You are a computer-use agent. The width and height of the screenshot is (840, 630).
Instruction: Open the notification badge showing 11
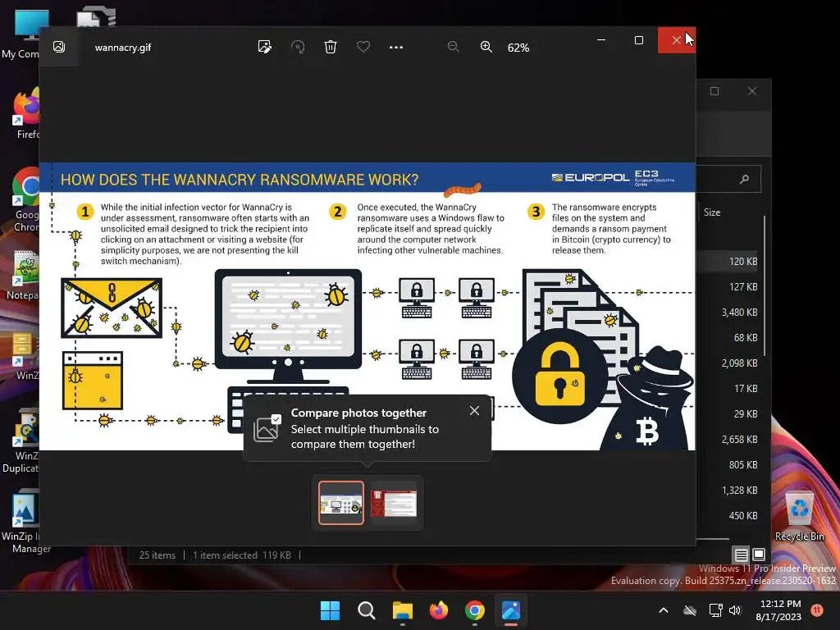[x=816, y=610]
